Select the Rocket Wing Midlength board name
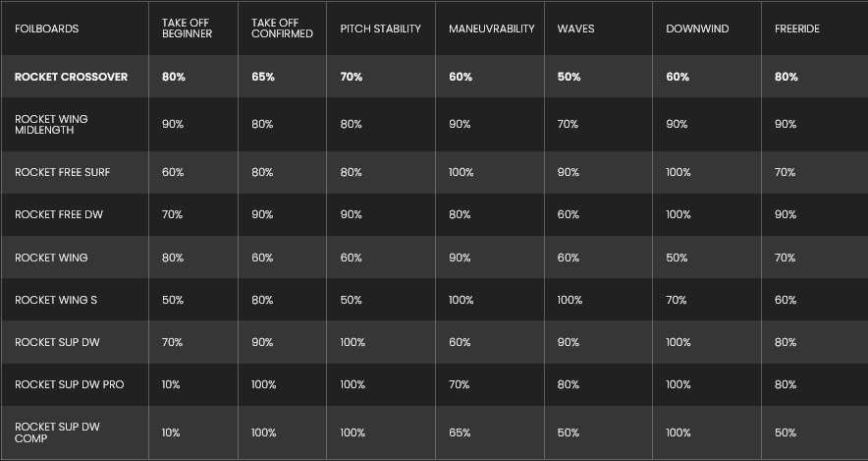 [x=52, y=125]
